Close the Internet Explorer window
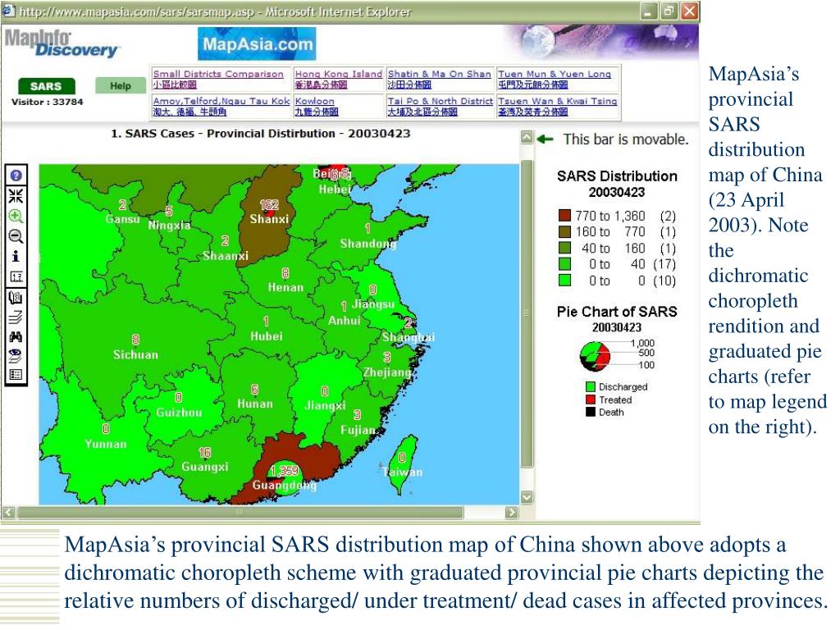 click(689, 11)
